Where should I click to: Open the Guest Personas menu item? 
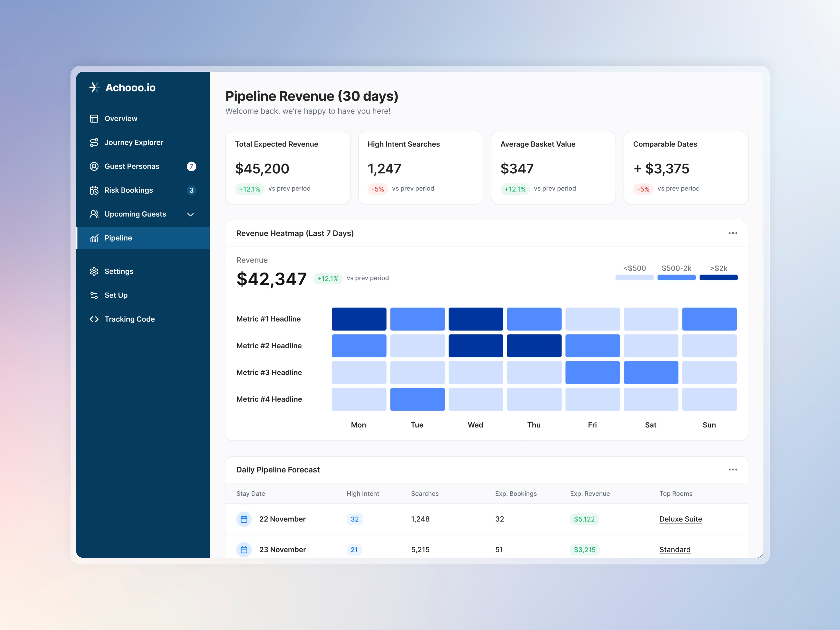(132, 166)
